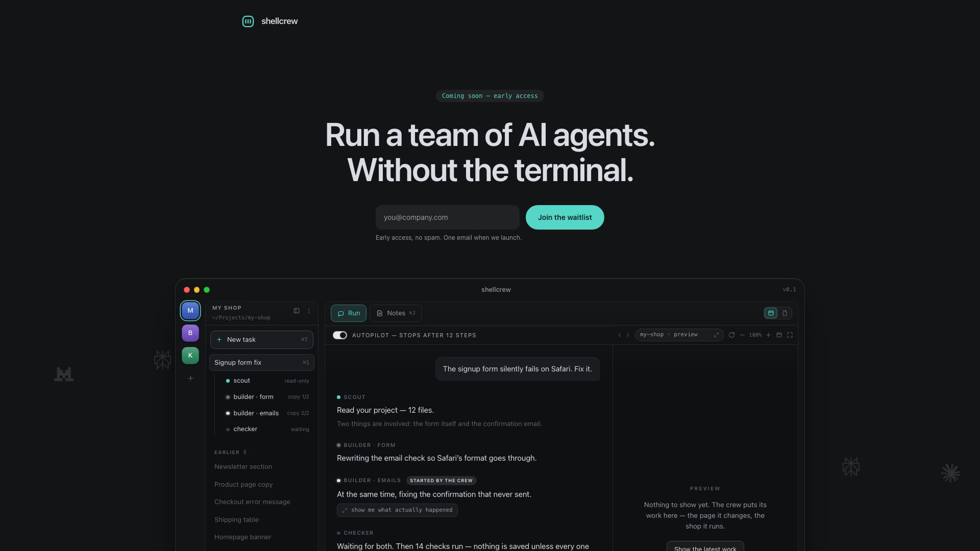
Task: Open the Product page copy earlier task
Action: coord(243,485)
